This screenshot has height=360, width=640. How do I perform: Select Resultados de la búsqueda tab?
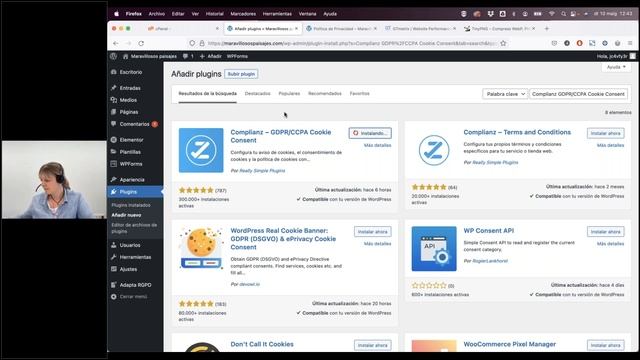(207, 94)
